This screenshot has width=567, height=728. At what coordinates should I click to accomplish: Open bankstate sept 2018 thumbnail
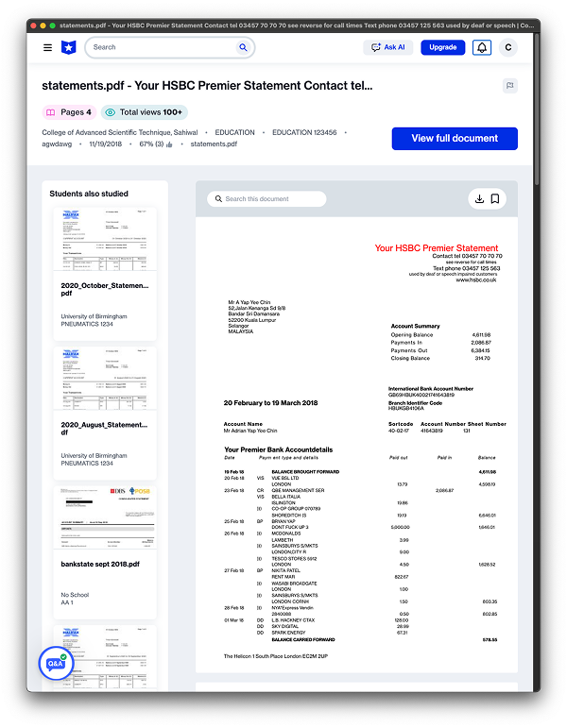(105, 517)
